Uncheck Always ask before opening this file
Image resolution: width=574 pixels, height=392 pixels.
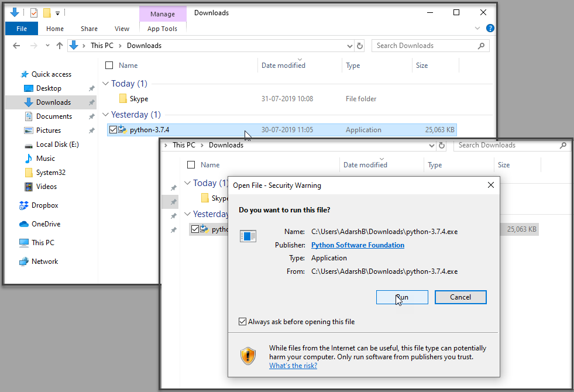pyautogui.click(x=242, y=322)
